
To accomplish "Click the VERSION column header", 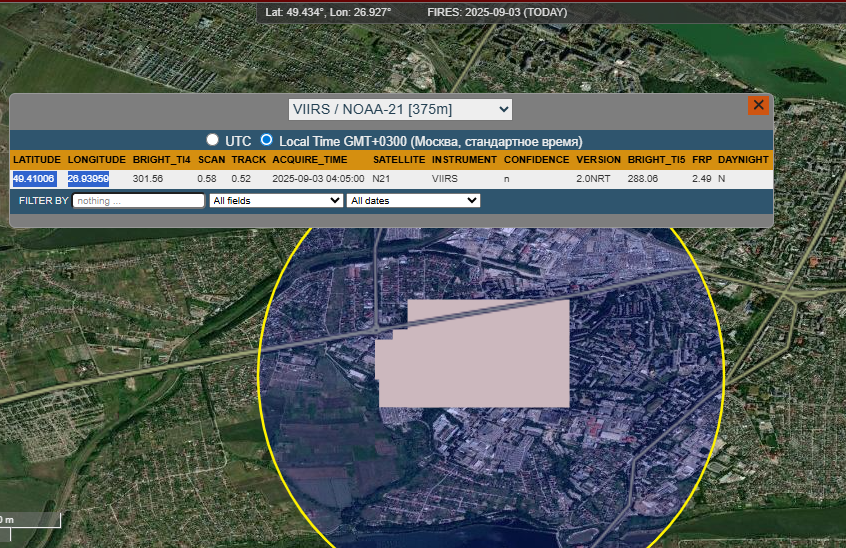I will pos(598,160).
